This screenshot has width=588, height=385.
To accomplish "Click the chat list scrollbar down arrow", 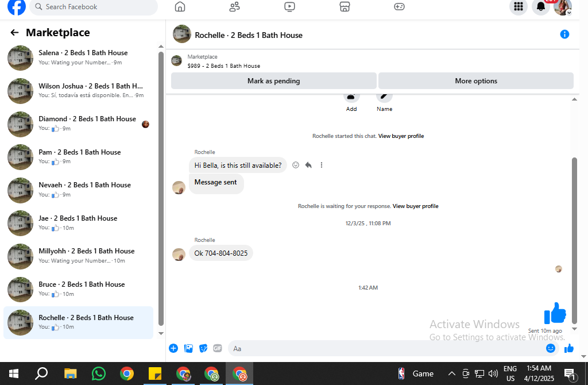I will pyautogui.click(x=161, y=333).
